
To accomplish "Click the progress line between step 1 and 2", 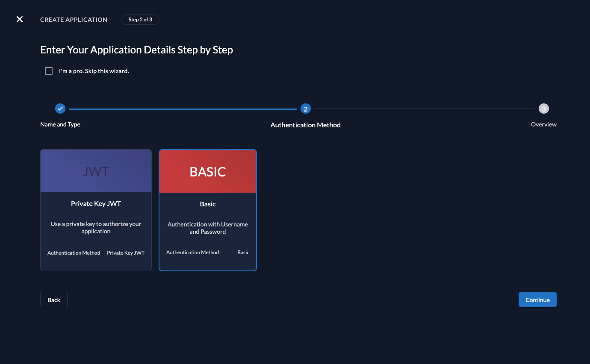I will [184, 109].
